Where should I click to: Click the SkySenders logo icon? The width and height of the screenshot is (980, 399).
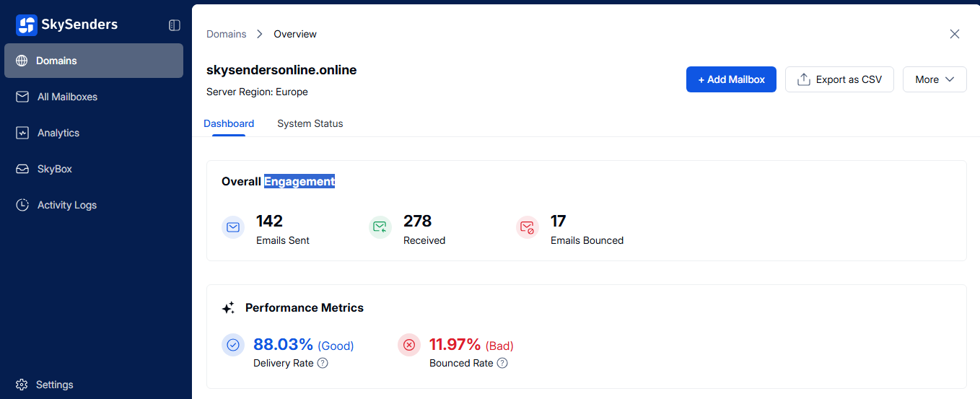tap(27, 25)
